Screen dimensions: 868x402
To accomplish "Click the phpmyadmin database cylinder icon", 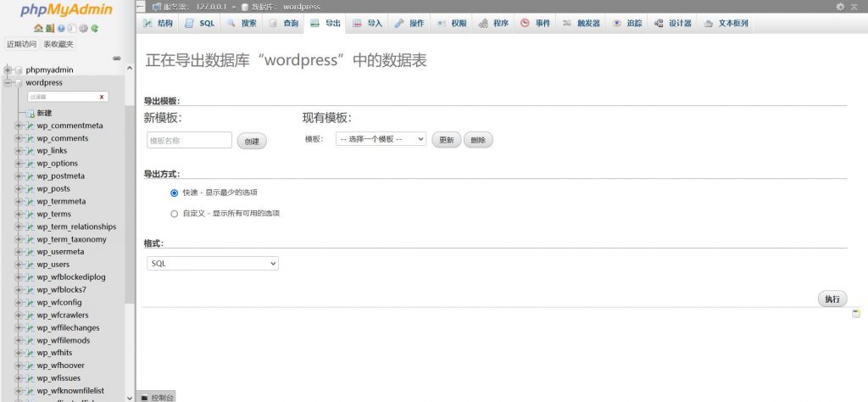I will (19, 70).
